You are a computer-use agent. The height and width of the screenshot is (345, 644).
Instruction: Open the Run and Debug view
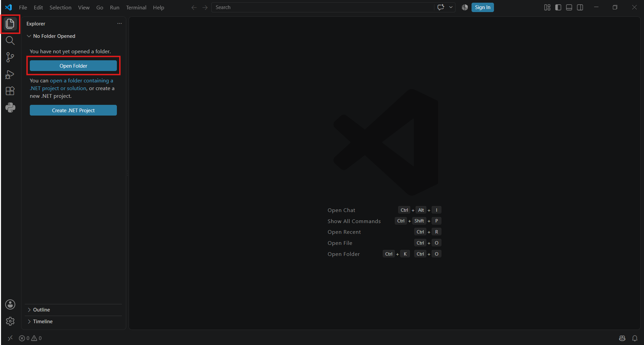click(10, 74)
